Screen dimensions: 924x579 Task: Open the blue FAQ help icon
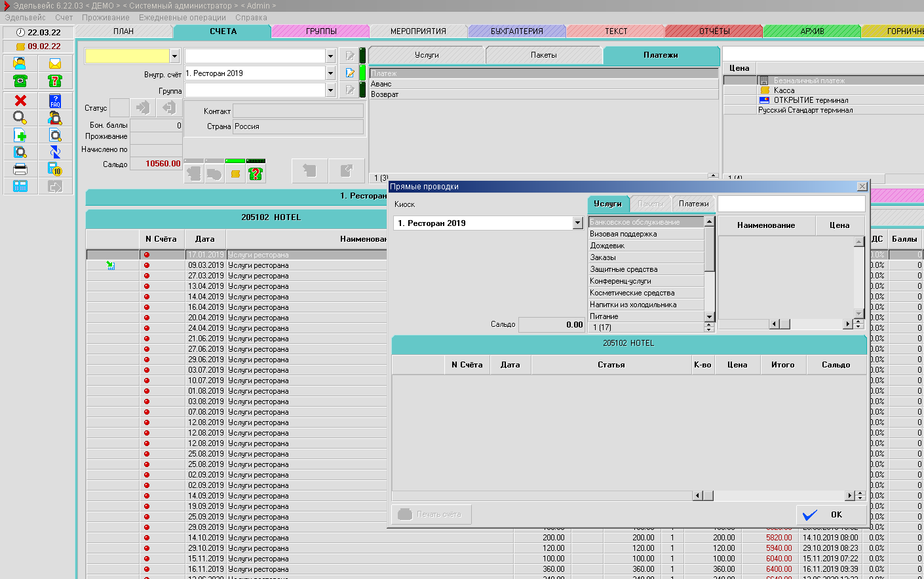point(55,100)
